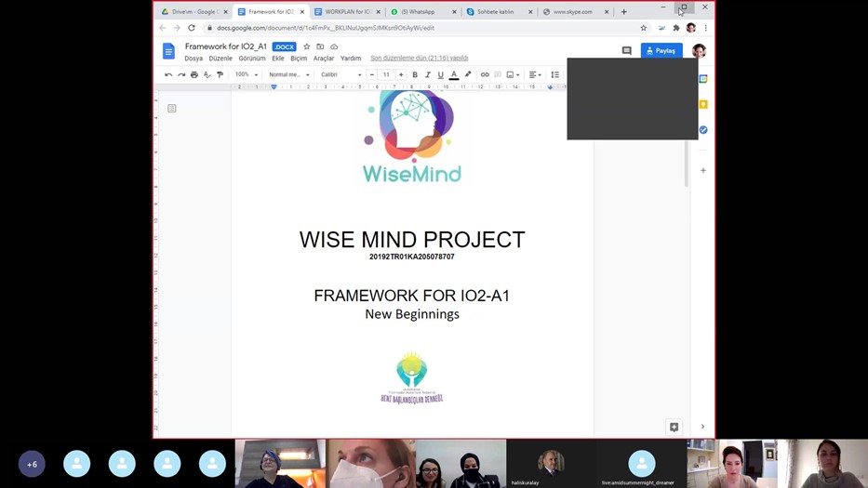Click the print icon in Docs toolbar
Viewport: 868px width, 488px height.
194,74
